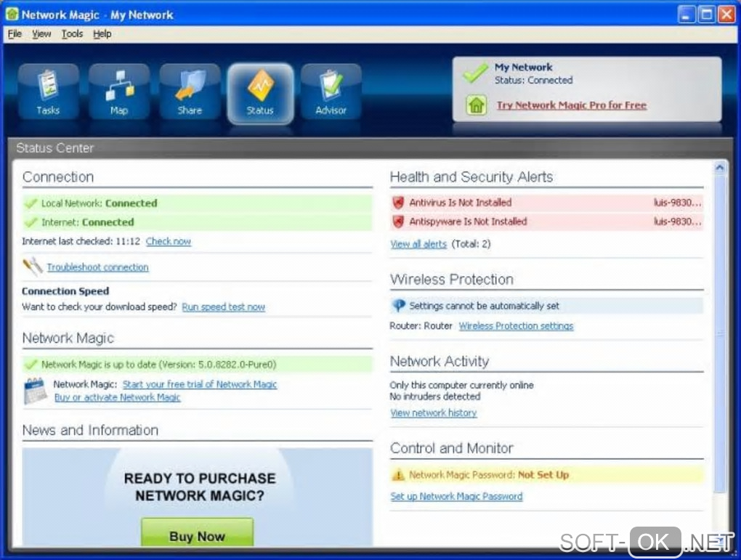
Task: Click Only this computer currently online text
Action: pos(462,386)
